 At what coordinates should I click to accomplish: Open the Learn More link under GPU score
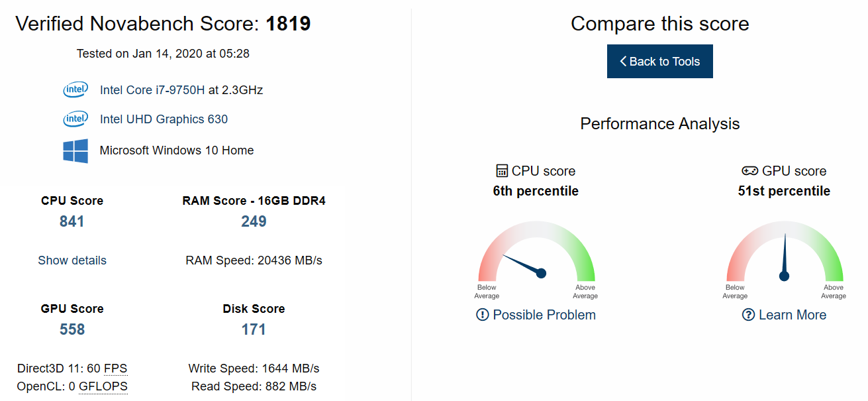[793, 315]
